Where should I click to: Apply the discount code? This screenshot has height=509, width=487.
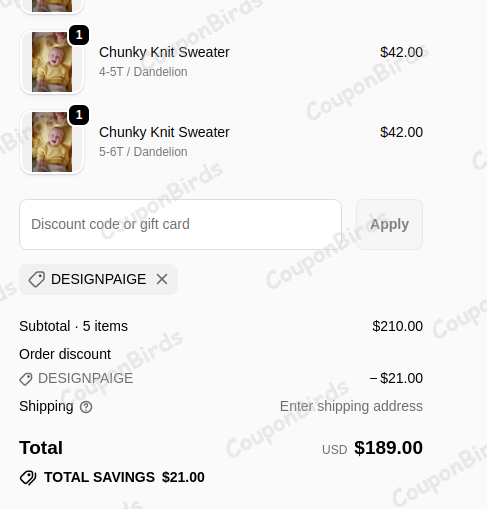389,224
